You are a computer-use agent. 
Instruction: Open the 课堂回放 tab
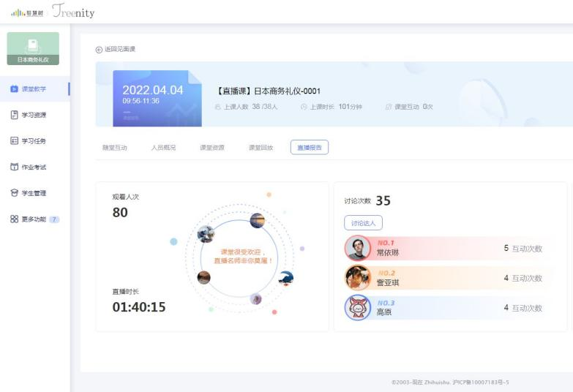point(261,148)
